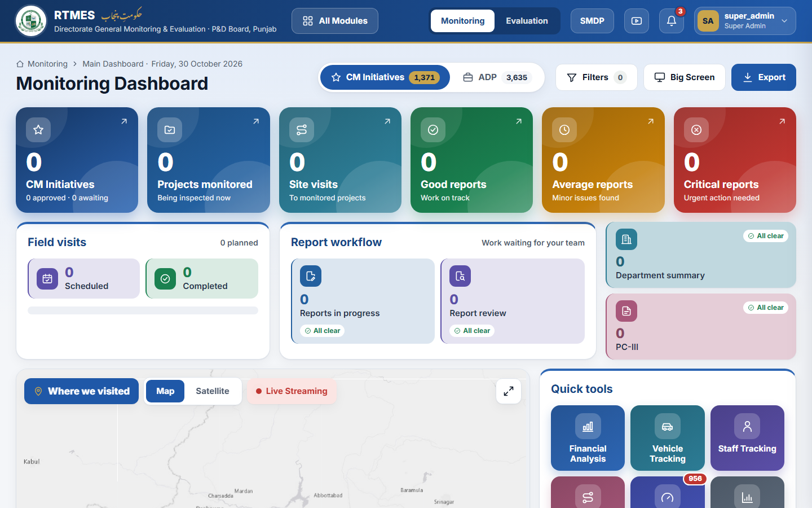Open the Projects monitored card arrow
Viewport: 812px width, 508px height.
coord(256,121)
